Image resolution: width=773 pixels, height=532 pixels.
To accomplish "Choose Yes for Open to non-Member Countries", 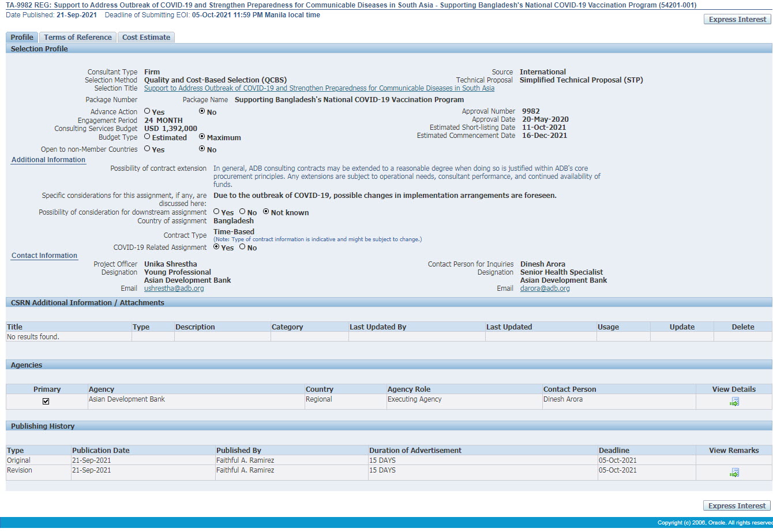I will [x=148, y=149].
